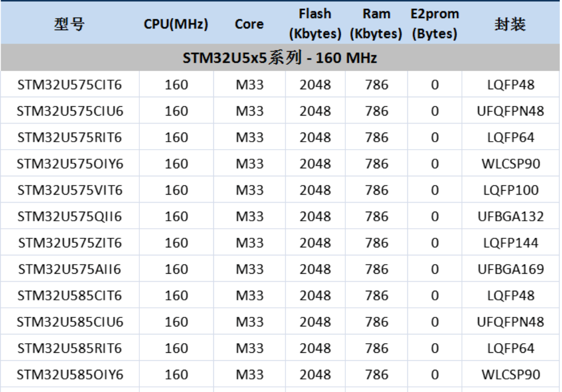Select cell STM32U575QII6
This screenshot has height=392, width=562.
point(69,217)
